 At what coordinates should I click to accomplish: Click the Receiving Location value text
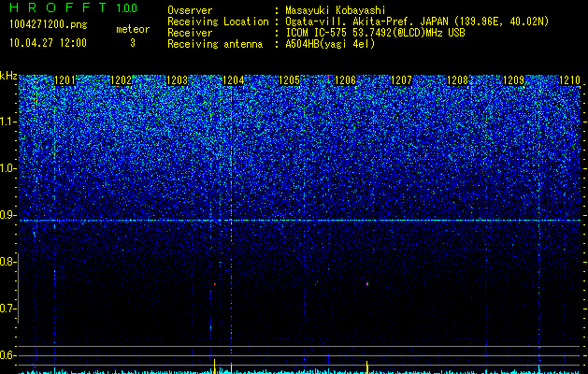pyautogui.click(x=417, y=22)
